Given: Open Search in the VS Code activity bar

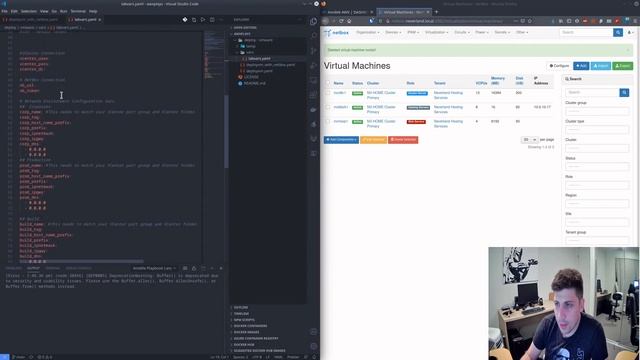Looking at the screenshot, I should coord(313,36).
